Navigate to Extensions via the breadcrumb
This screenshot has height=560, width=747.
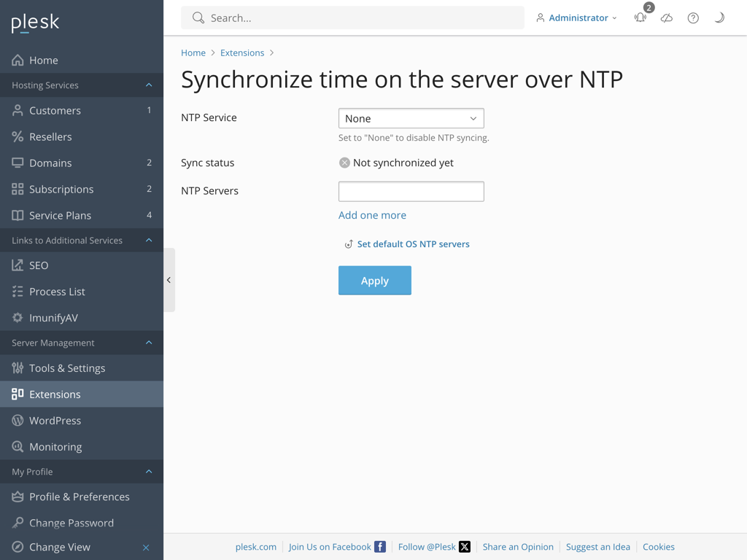tap(242, 52)
